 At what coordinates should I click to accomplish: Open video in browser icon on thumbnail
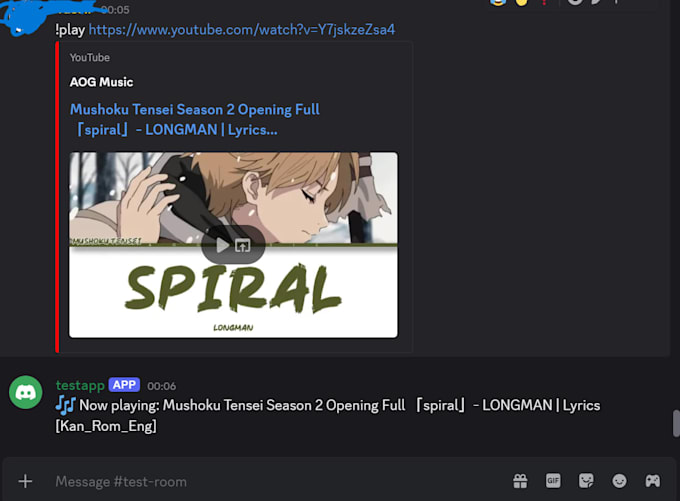(243, 246)
